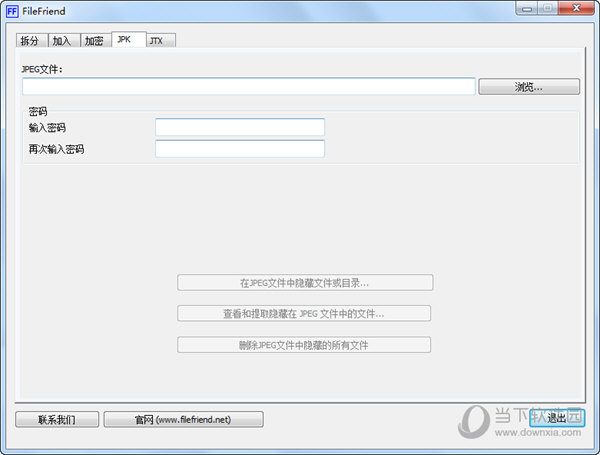The height and width of the screenshot is (455, 600).
Task: Click the 退出 exit button
Action: pyautogui.click(x=557, y=417)
